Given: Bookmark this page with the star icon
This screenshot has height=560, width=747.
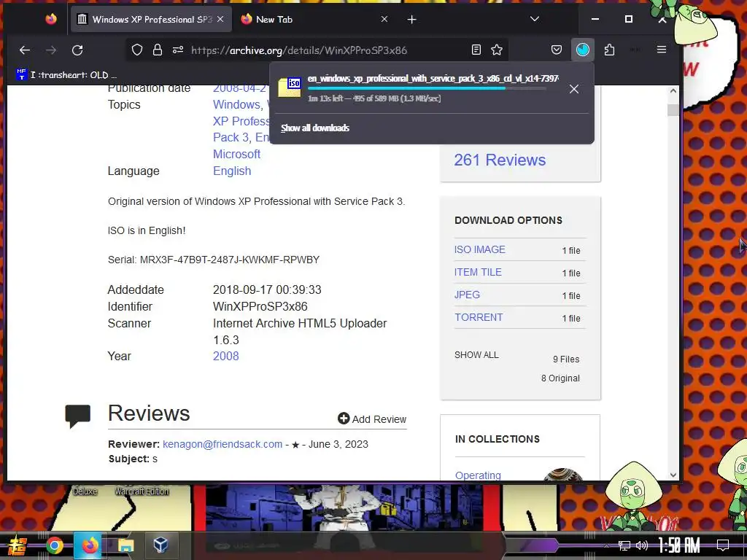Looking at the screenshot, I should point(497,50).
